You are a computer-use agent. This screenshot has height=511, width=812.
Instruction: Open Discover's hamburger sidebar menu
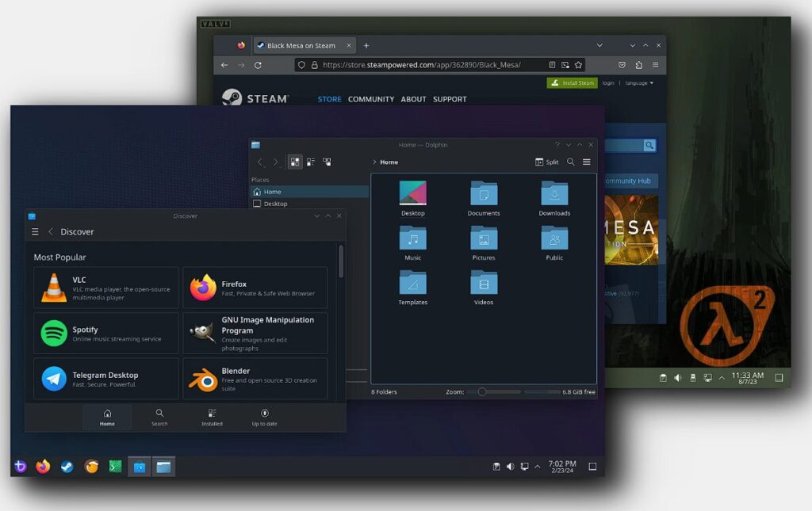pyautogui.click(x=35, y=231)
